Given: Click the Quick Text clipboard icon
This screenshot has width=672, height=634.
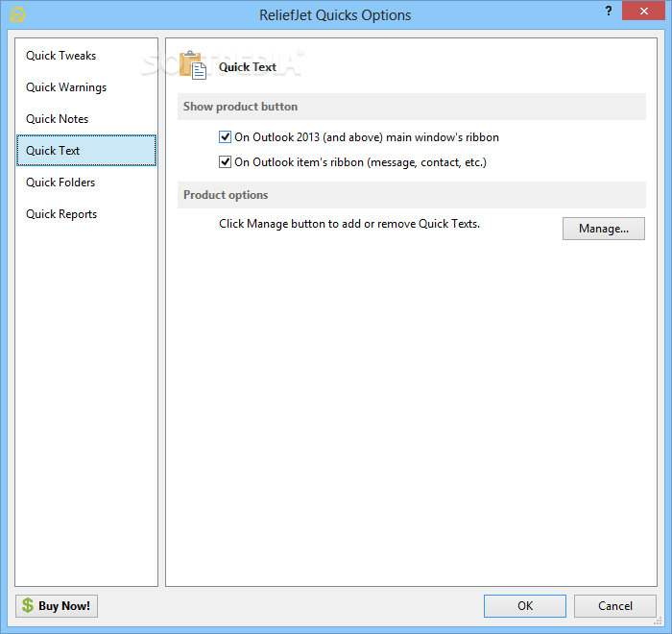Looking at the screenshot, I should (x=192, y=65).
